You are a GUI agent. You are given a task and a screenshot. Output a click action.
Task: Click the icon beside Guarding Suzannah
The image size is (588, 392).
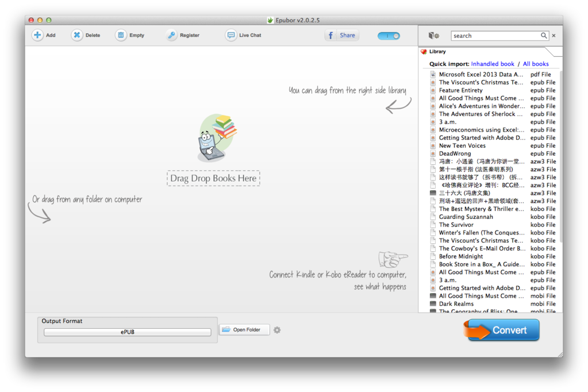tap(433, 217)
